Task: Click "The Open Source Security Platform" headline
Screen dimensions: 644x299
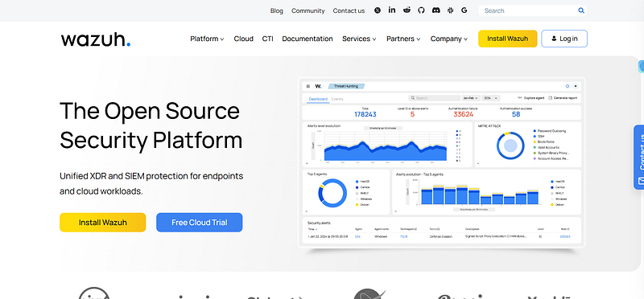Action: pos(151,125)
